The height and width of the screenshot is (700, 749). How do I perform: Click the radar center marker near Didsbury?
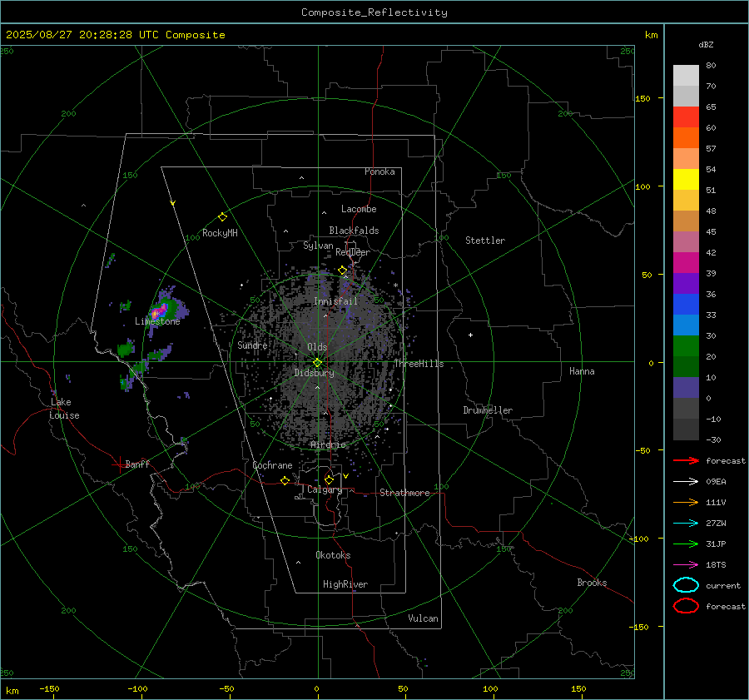[x=317, y=363]
